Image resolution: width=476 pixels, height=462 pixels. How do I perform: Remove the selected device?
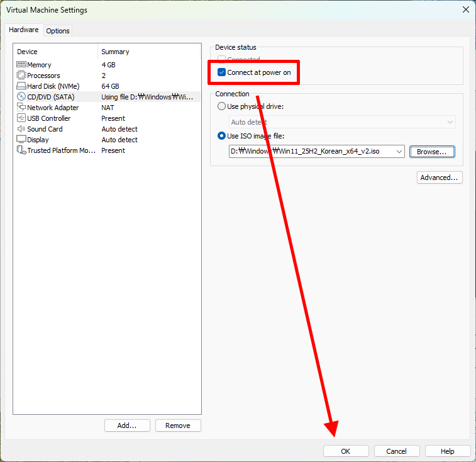pyautogui.click(x=178, y=425)
